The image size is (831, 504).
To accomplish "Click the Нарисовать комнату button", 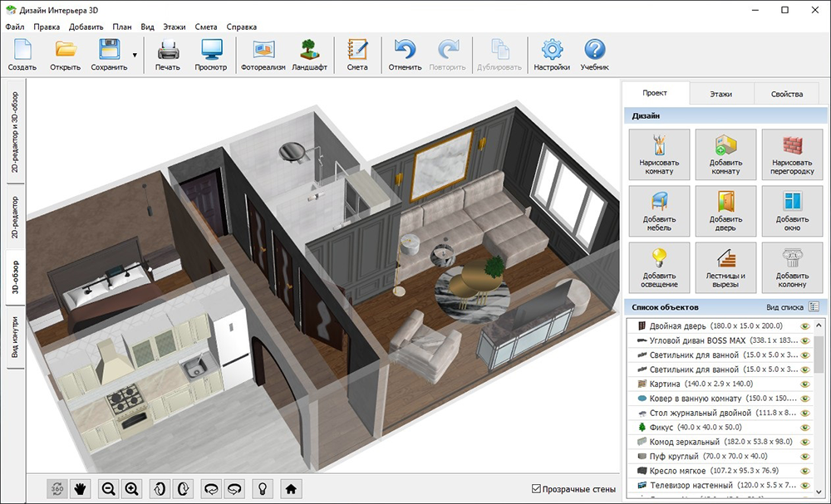I will point(659,153).
